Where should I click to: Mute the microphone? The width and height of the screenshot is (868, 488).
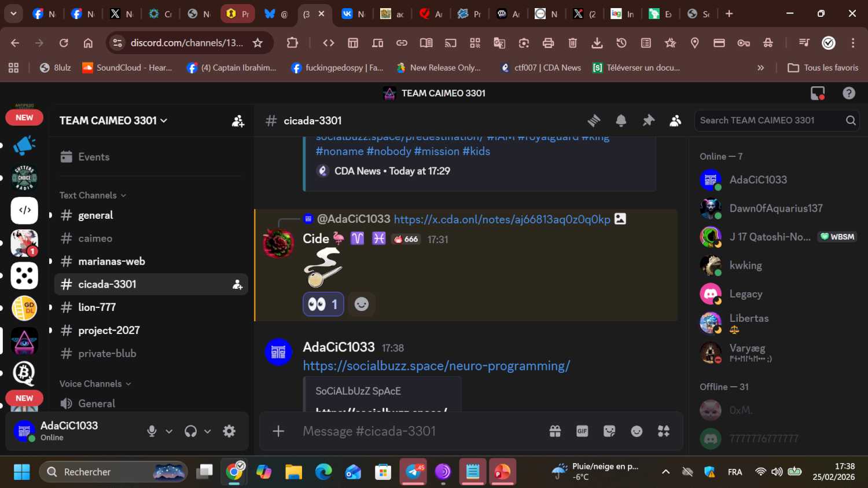pos(152,431)
